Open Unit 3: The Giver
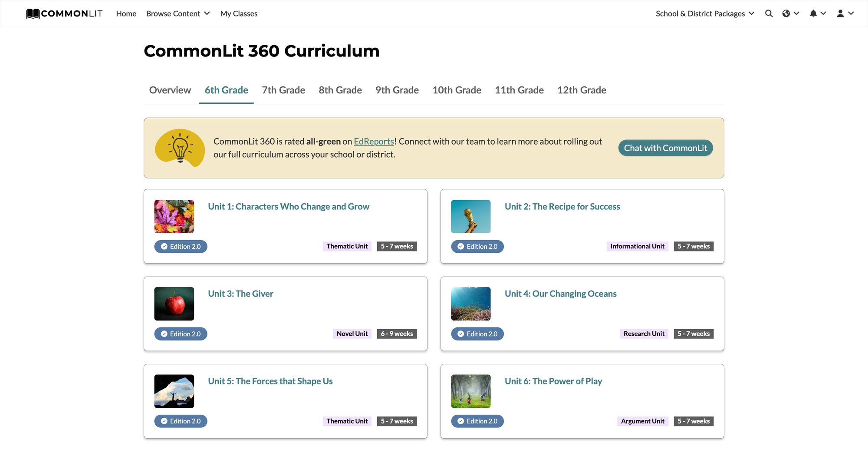The image size is (868, 456). coord(240,294)
